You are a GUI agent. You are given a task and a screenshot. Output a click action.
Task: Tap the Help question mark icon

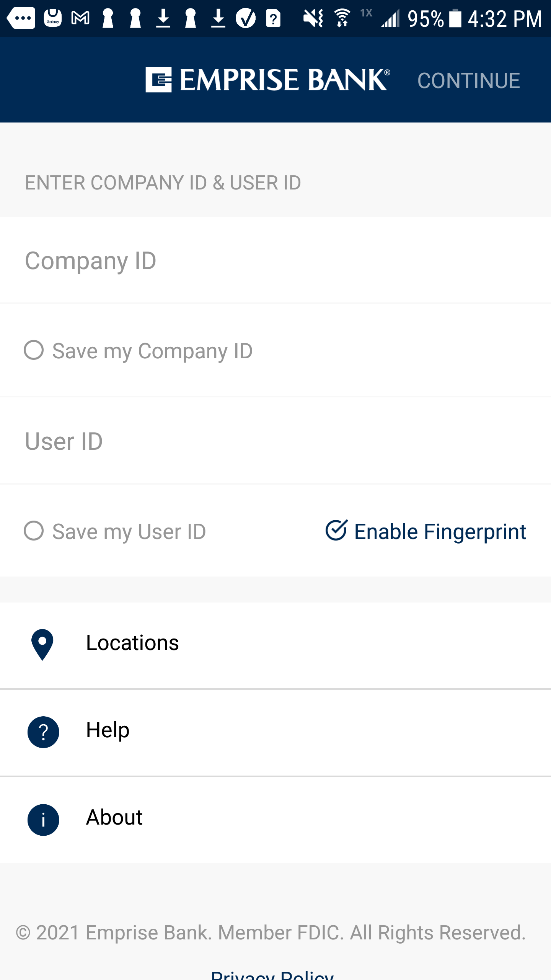[43, 732]
